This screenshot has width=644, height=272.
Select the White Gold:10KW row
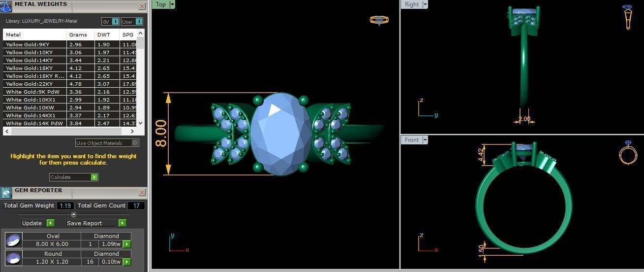click(x=70, y=107)
